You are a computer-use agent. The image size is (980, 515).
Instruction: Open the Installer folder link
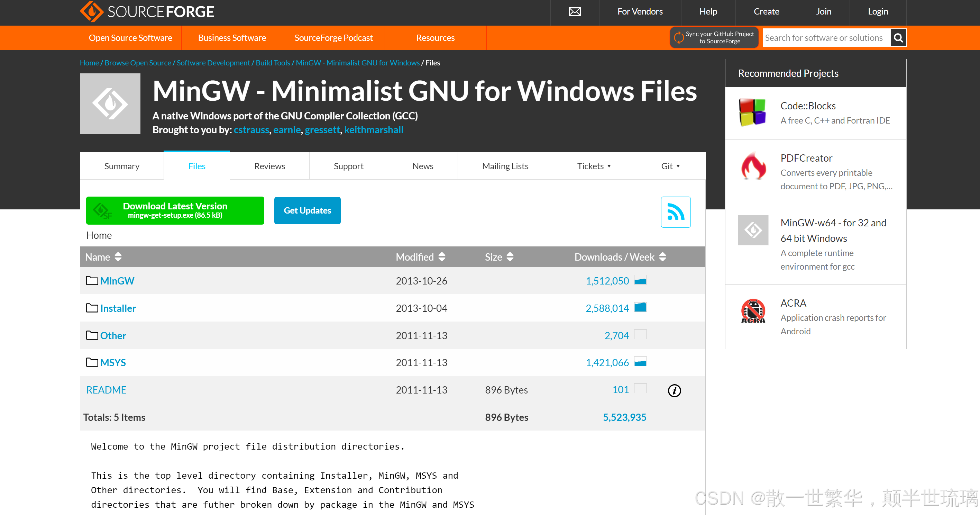click(118, 308)
